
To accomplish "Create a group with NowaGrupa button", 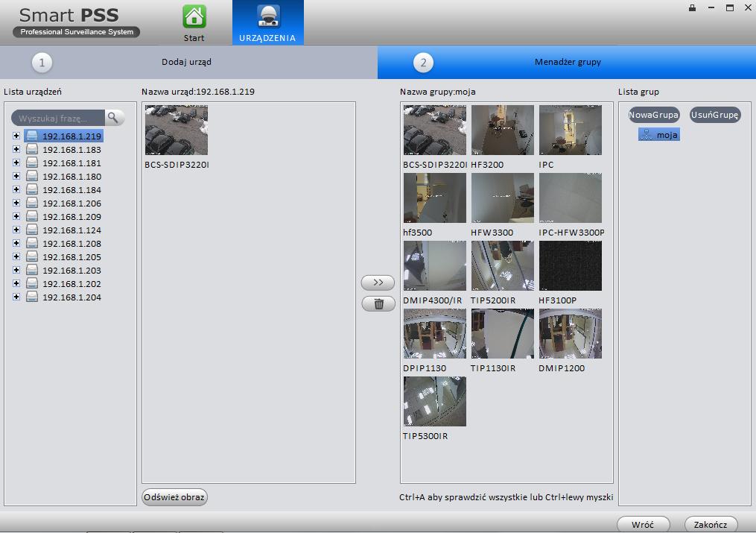I will point(654,115).
